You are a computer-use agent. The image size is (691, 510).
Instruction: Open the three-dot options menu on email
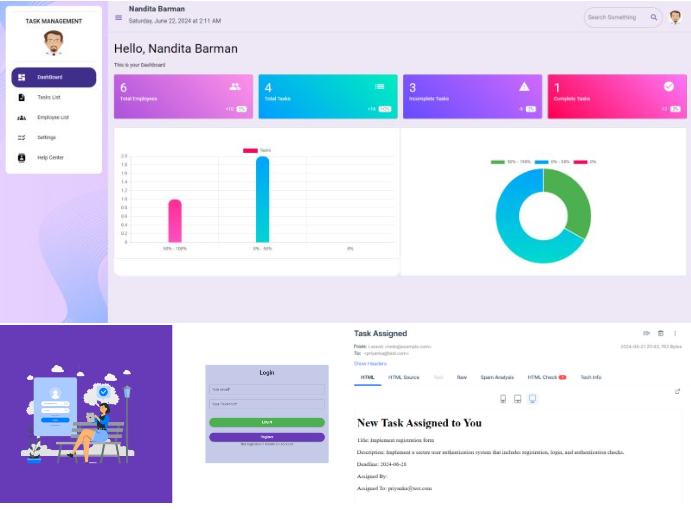coord(675,333)
